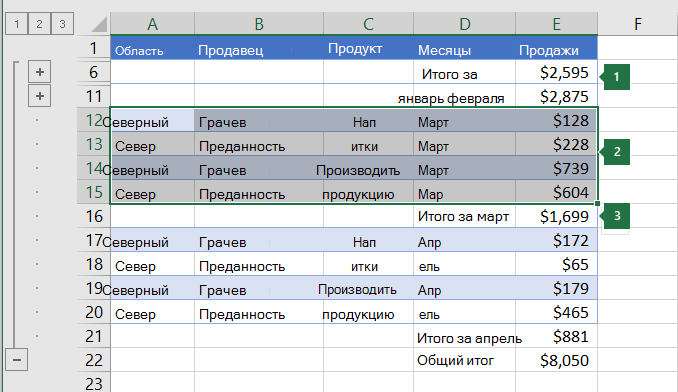The width and height of the screenshot is (678, 392).
Task: Select row 16 header
Action: point(94,216)
